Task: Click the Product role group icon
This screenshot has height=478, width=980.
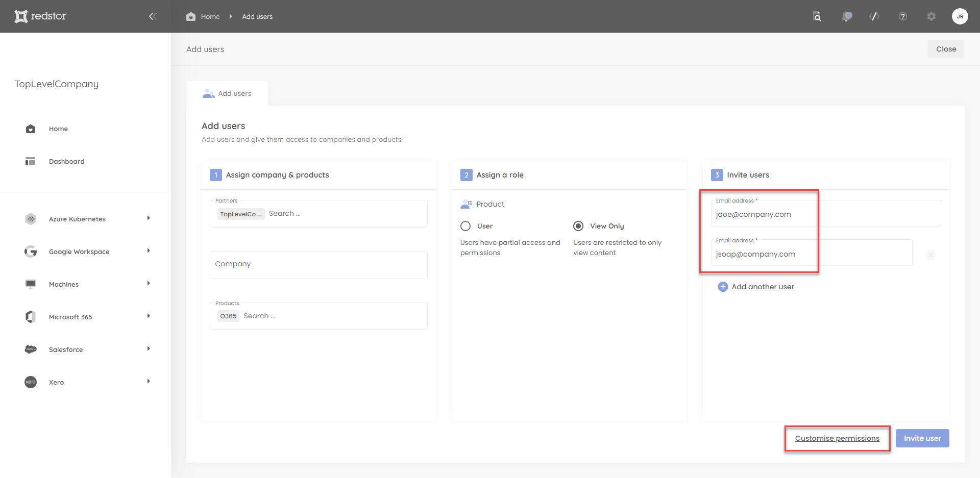Action: coord(466,204)
